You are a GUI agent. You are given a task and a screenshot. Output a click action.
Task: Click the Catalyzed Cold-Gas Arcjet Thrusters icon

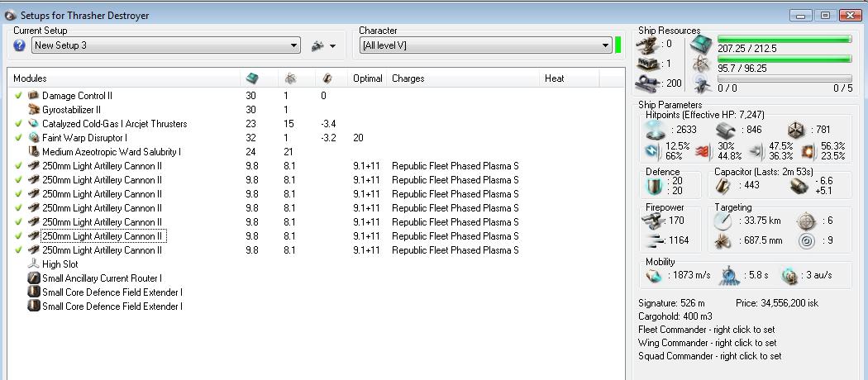(x=34, y=124)
